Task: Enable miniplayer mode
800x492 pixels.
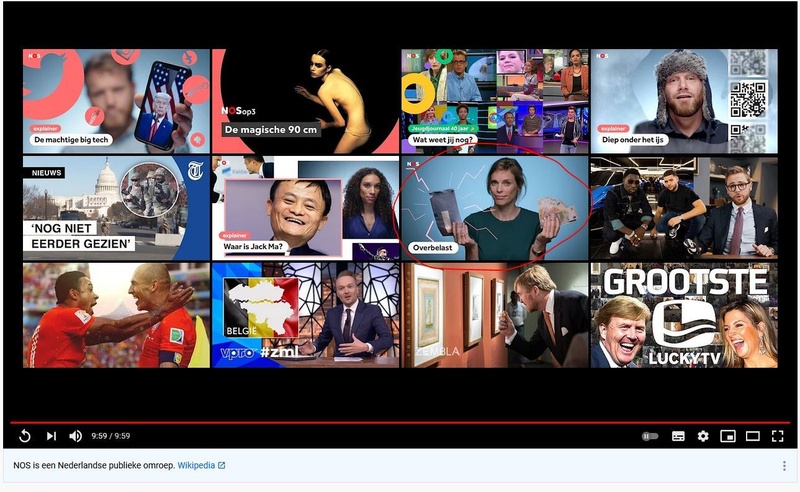Action: 728,436
